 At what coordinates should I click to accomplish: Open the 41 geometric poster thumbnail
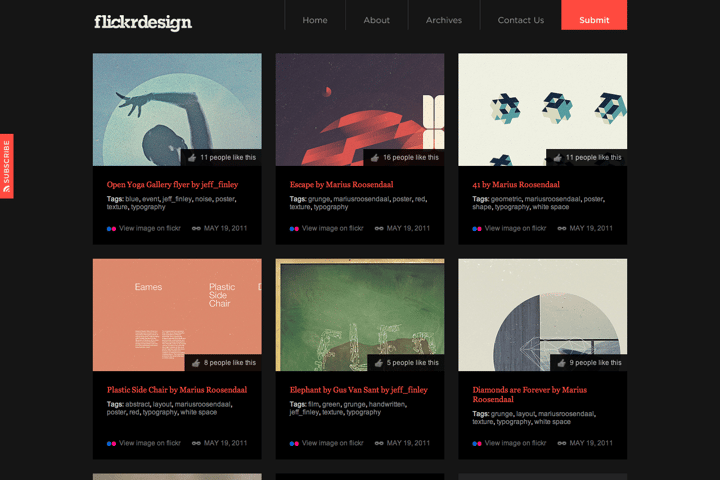[x=543, y=109]
